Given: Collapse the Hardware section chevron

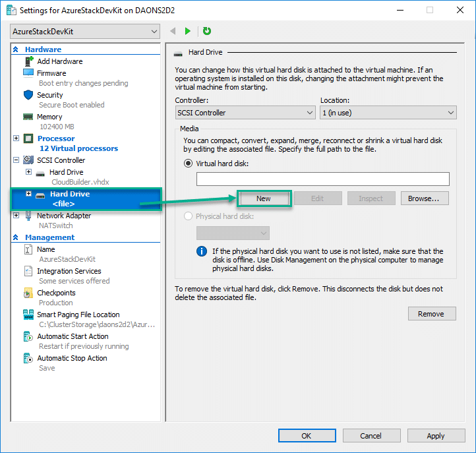Looking at the screenshot, I should (x=16, y=49).
